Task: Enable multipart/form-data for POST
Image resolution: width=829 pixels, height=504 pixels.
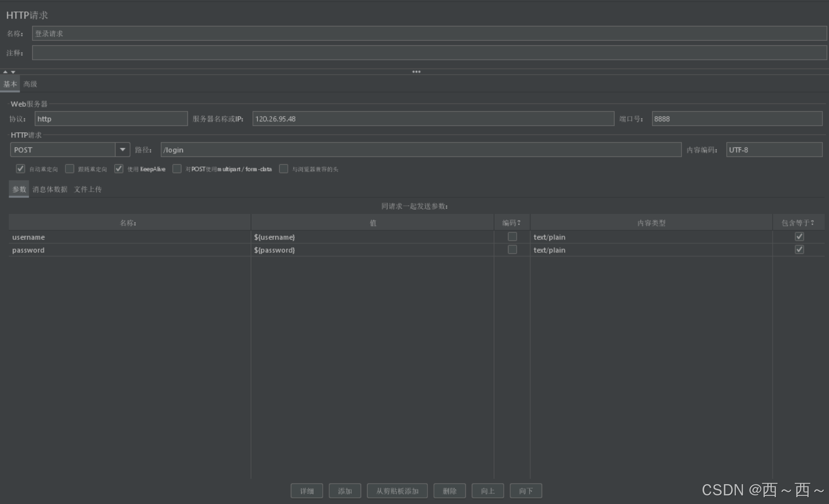Action: tap(177, 169)
